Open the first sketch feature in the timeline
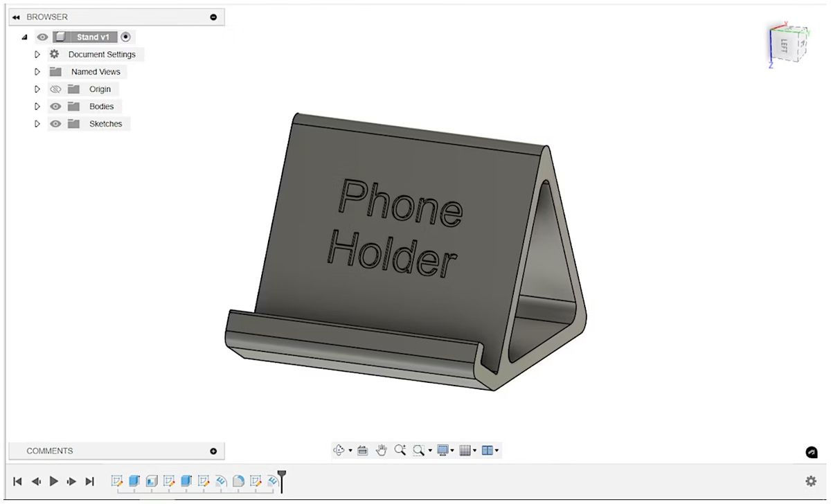The width and height of the screenshot is (831, 504). coord(118,480)
